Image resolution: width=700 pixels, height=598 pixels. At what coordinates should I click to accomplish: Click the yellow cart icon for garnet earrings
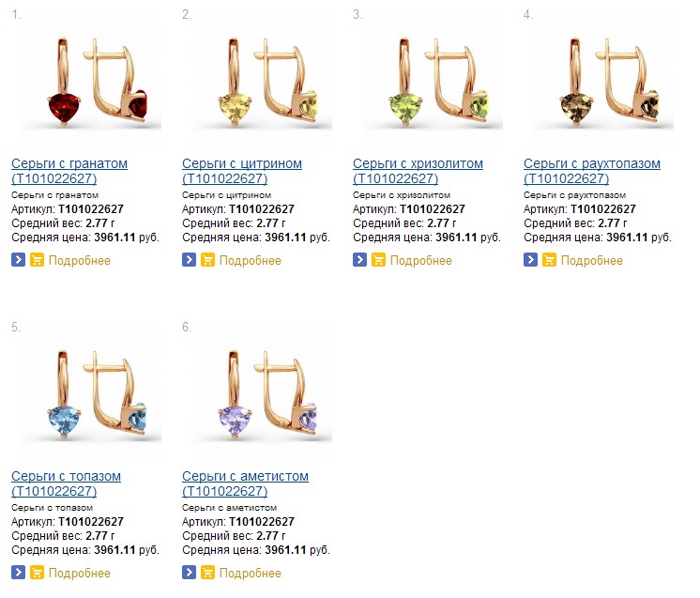coord(37,260)
